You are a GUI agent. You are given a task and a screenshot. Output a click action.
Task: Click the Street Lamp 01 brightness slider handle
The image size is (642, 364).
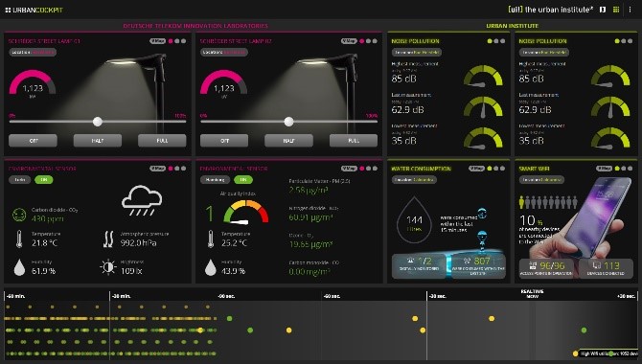point(98,122)
